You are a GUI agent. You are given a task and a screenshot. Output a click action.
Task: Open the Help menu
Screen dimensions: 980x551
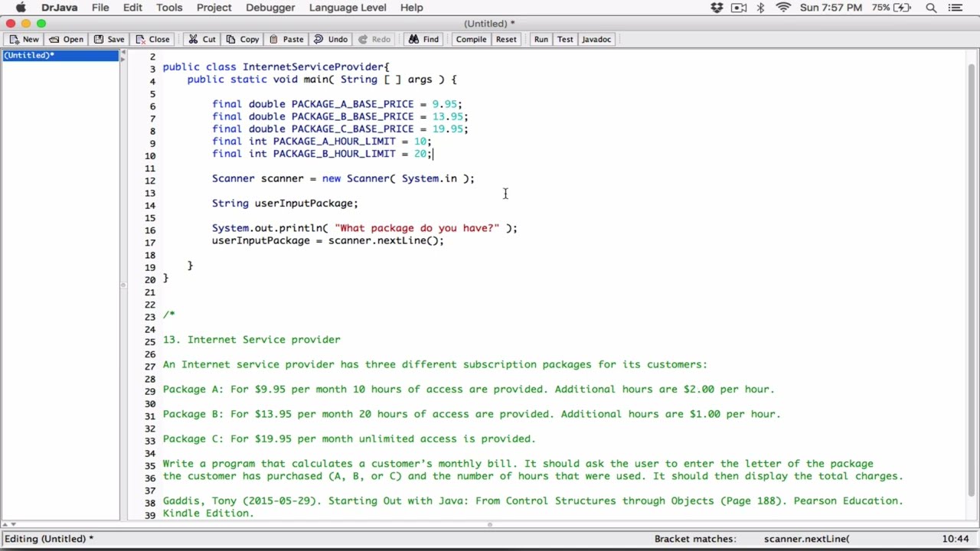pos(411,8)
